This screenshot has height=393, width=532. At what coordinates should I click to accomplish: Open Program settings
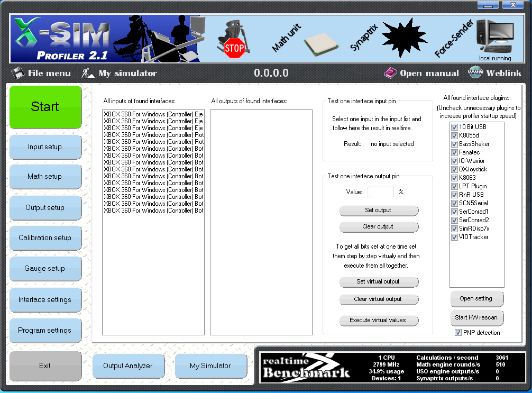(x=45, y=331)
